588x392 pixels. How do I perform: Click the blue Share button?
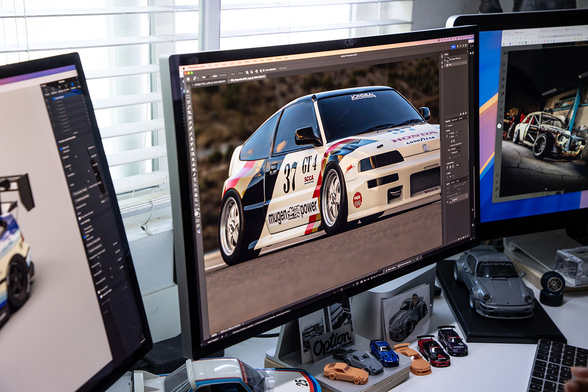453,47
